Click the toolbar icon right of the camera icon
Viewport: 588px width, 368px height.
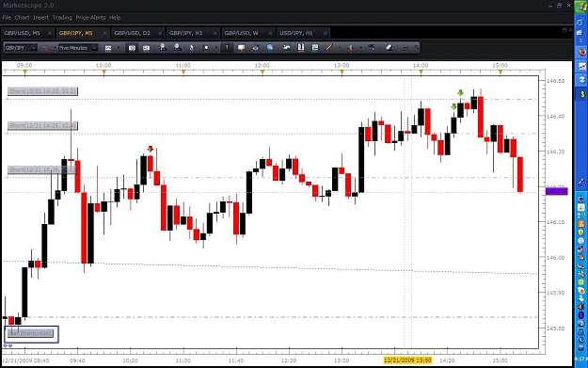(146, 48)
